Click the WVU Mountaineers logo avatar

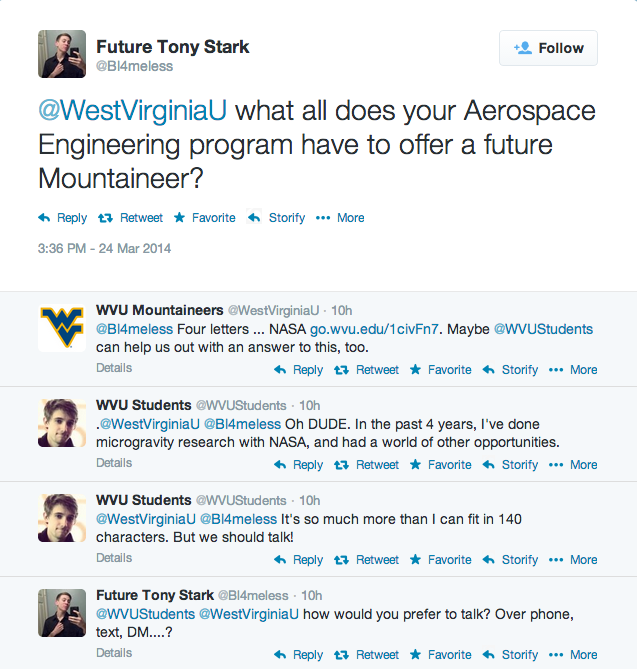pyautogui.click(x=61, y=326)
